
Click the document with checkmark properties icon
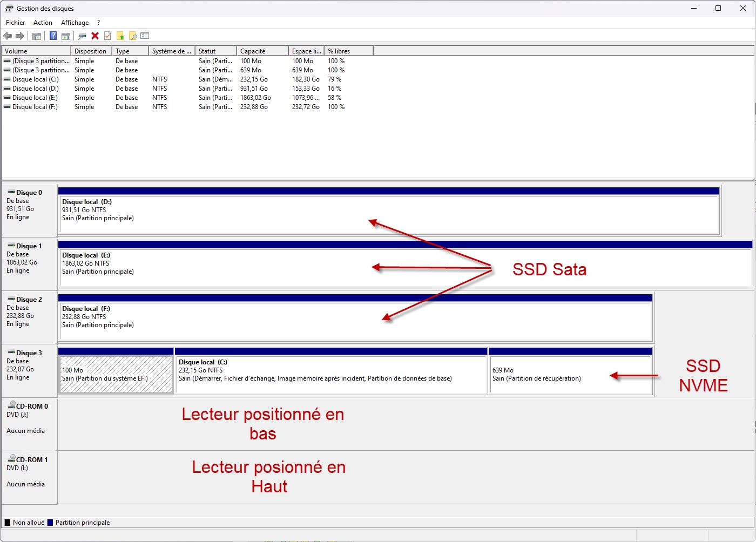tap(107, 36)
